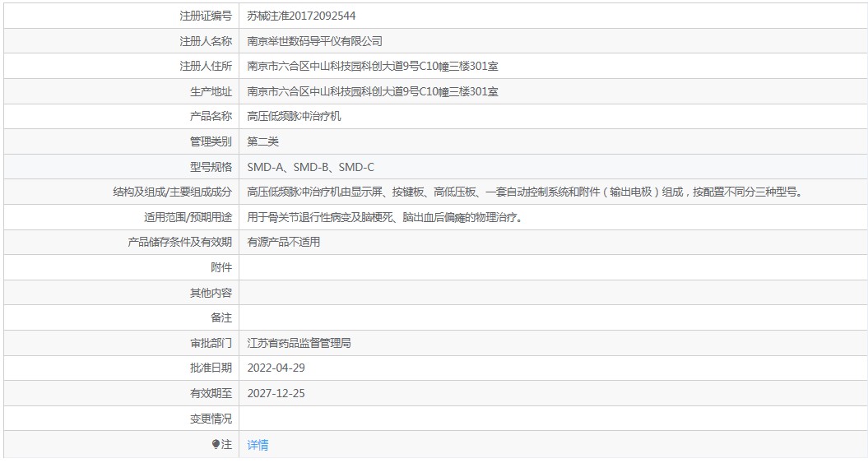Image resolution: width=868 pixels, height=463 pixels.
Task: Select company name 南京举世数码导平仪有限公司
Action: (314, 41)
